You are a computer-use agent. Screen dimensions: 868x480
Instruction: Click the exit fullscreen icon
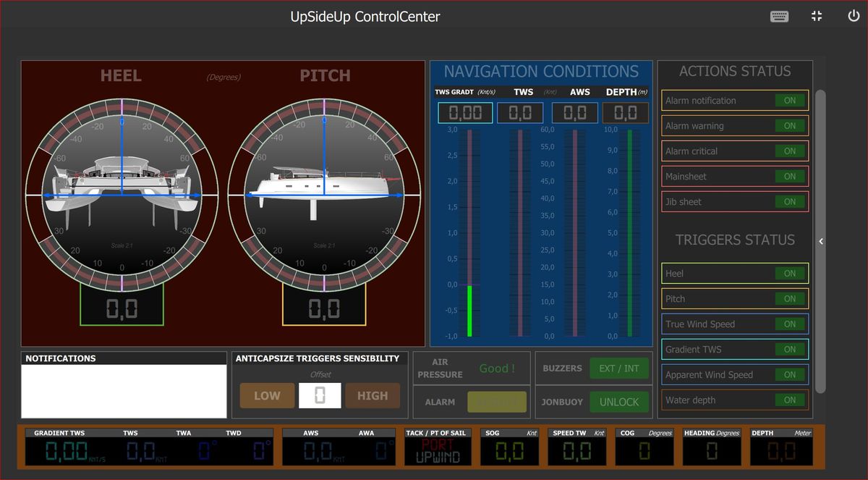817,16
